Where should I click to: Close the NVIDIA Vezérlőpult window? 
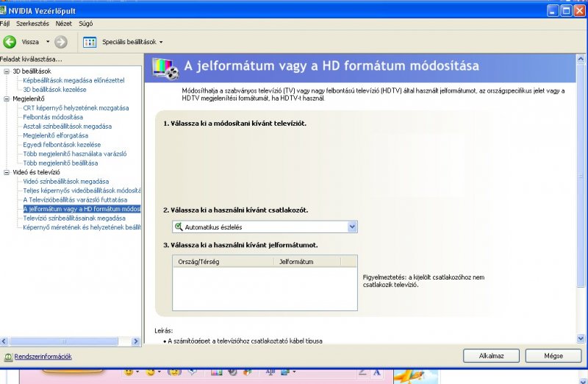pyautogui.click(x=580, y=10)
